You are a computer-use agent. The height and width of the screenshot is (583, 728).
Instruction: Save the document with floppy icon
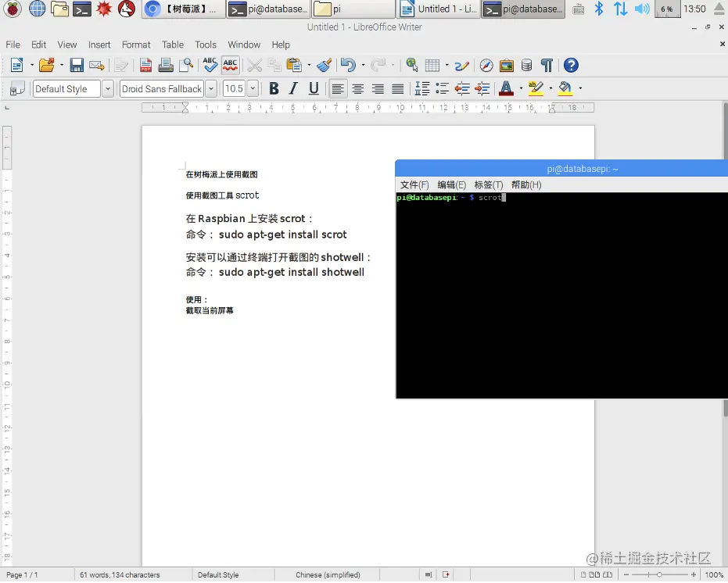tap(77, 65)
